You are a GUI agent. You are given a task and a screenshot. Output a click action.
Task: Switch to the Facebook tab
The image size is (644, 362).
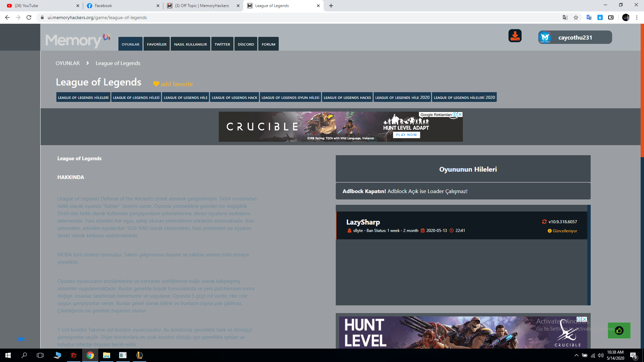click(123, 6)
